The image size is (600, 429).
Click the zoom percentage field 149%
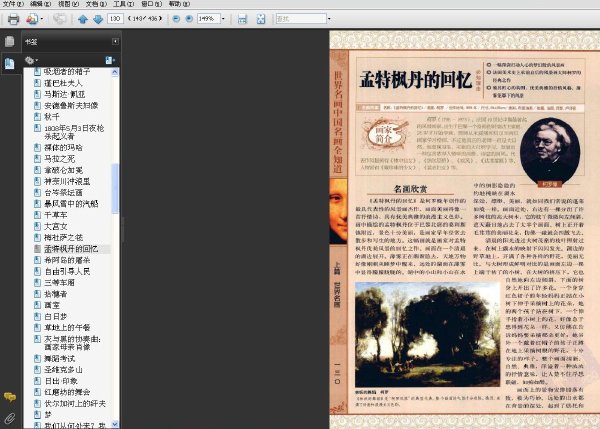[209, 18]
